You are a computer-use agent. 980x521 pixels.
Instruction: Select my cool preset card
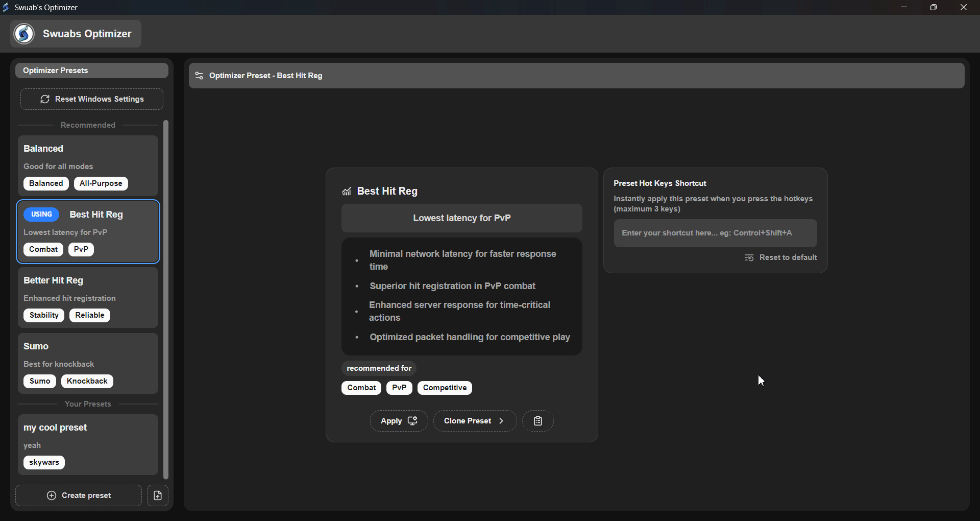[x=88, y=445]
